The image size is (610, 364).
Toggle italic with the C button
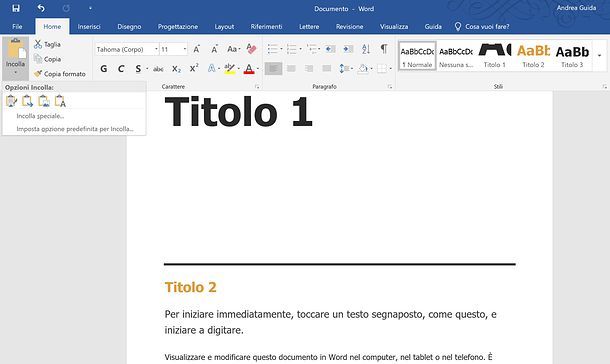[121, 69]
